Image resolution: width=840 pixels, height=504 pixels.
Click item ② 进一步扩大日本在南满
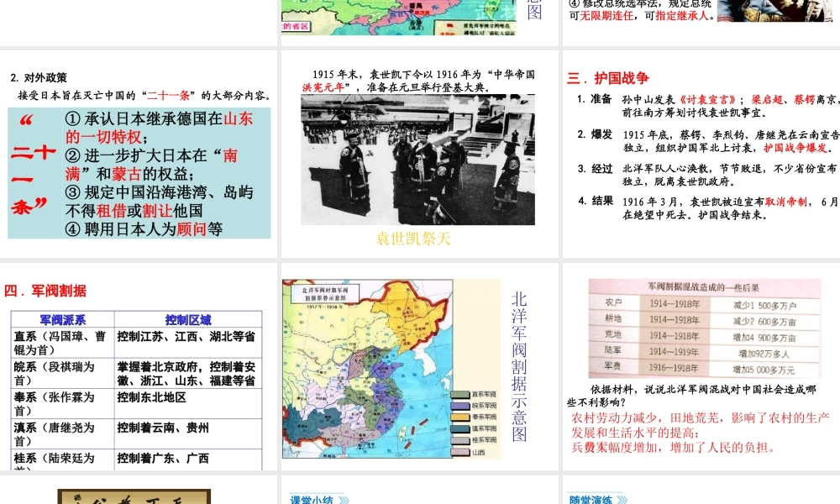coord(151,165)
